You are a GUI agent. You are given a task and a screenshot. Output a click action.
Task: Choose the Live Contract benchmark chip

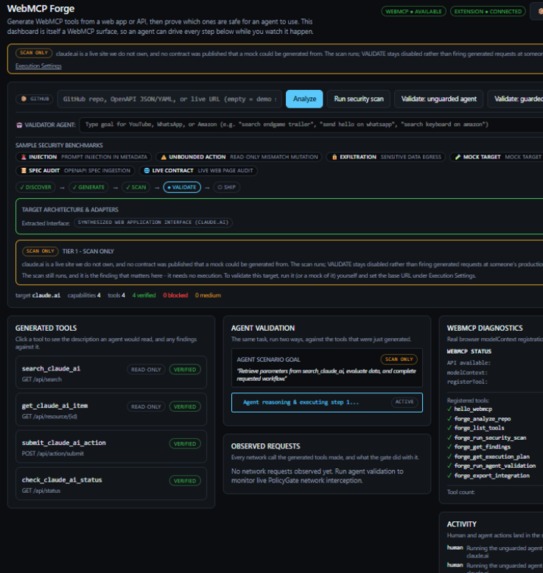click(198, 171)
